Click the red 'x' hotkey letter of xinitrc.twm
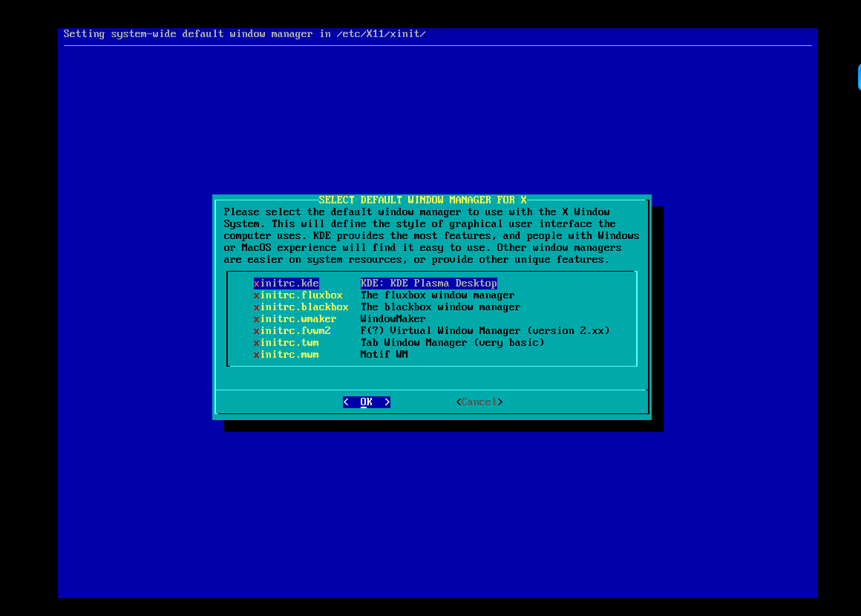 click(x=257, y=343)
